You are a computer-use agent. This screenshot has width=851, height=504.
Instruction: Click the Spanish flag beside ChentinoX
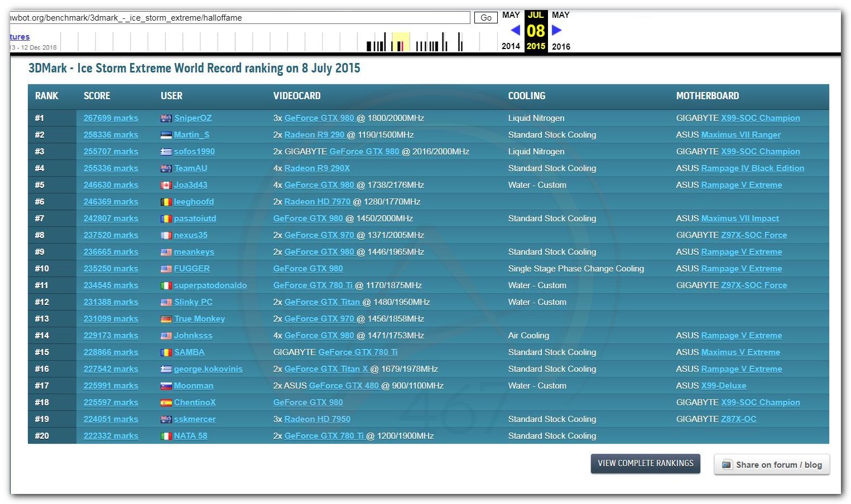pos(166,403)
